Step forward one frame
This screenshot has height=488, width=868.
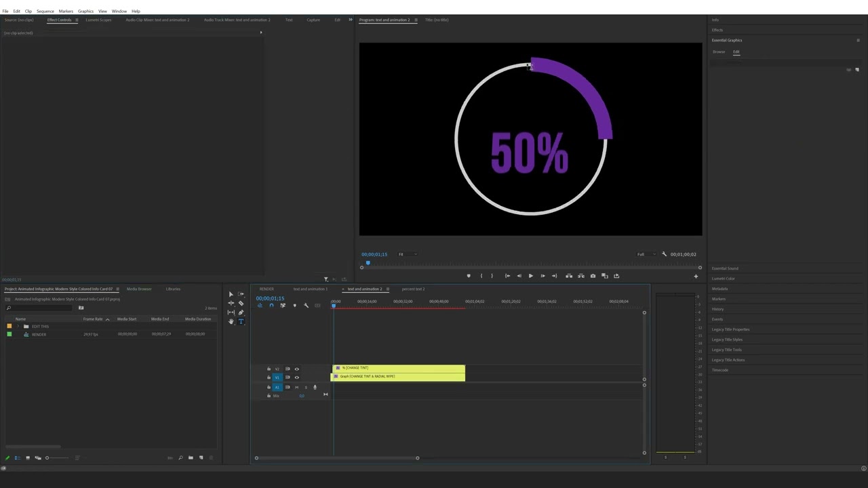tap(542, 276)
